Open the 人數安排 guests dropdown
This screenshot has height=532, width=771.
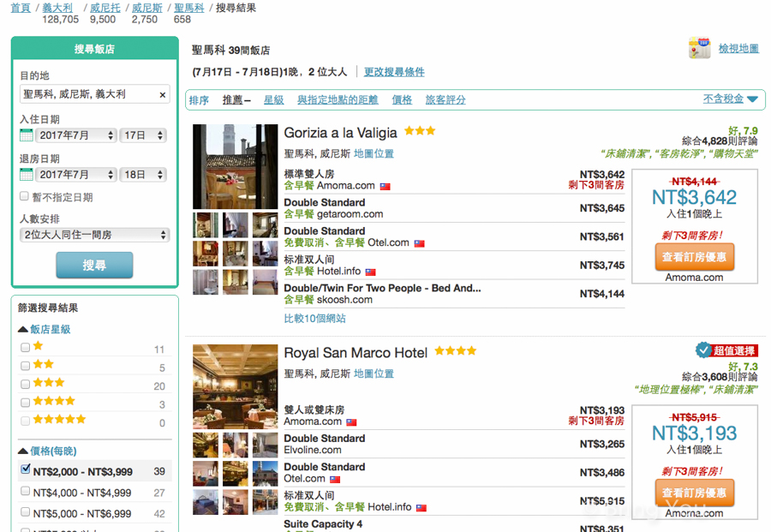click(x=95, y=235)
